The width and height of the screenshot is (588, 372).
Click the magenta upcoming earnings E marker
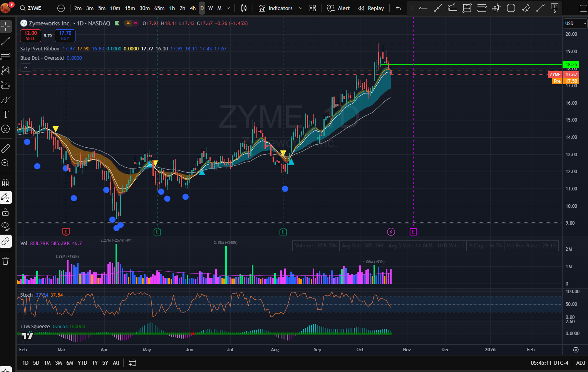(413, 232)
